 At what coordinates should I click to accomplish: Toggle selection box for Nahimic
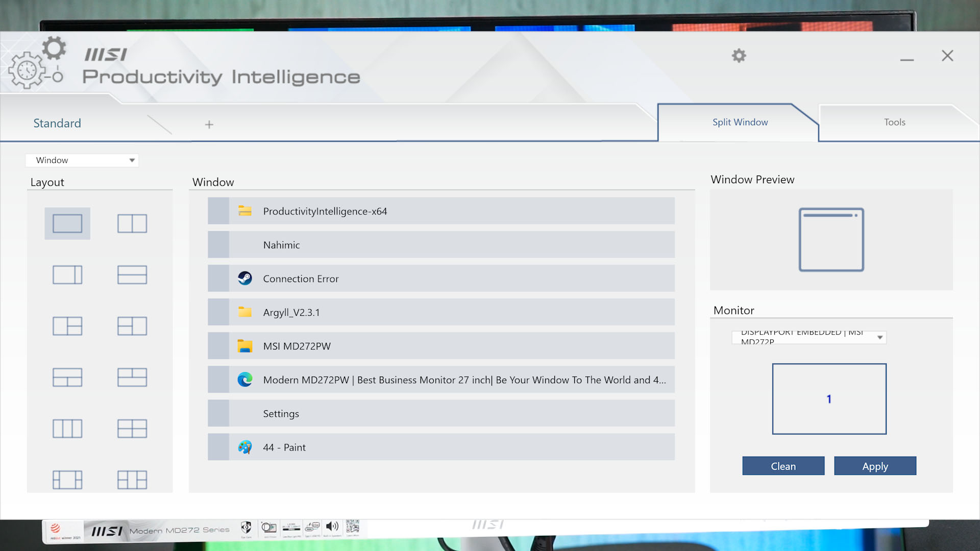click(218, 244)
